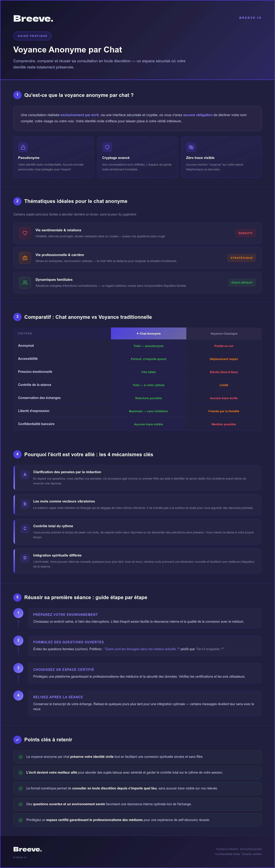Click the letter D badge for Intégration spirituelle

pos(25,558)
